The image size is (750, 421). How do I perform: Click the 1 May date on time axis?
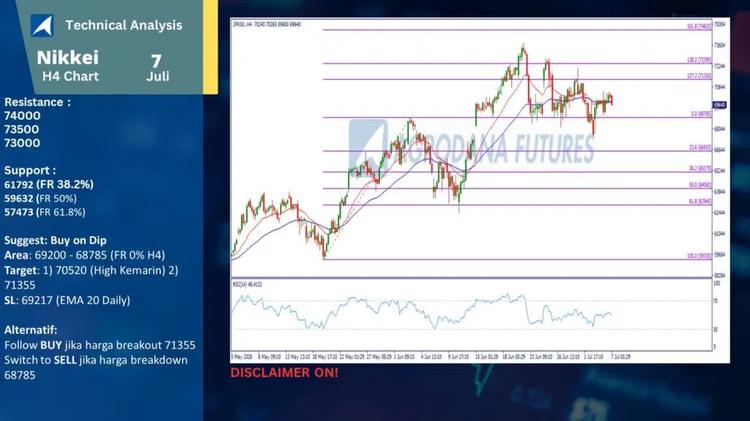(242, 357)
